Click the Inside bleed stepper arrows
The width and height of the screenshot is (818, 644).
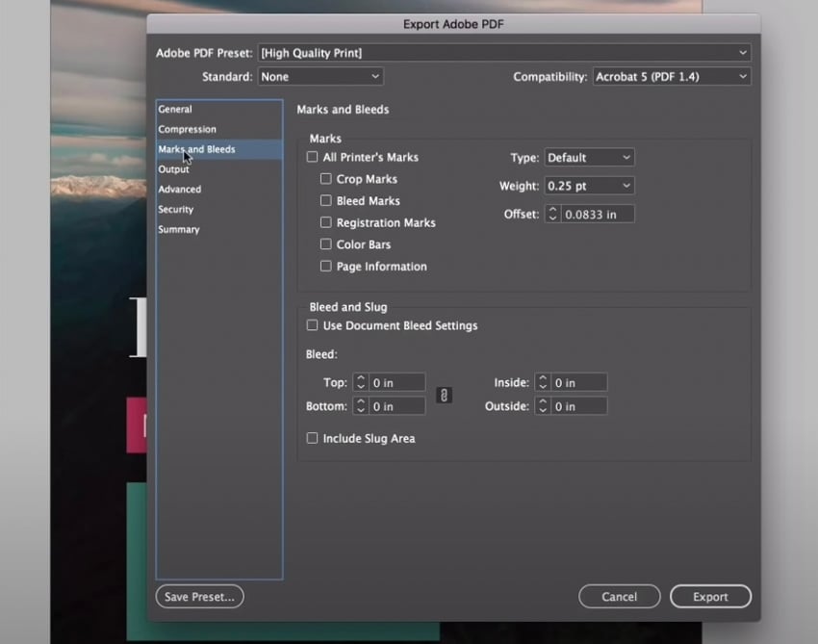[x=543, y=382]
